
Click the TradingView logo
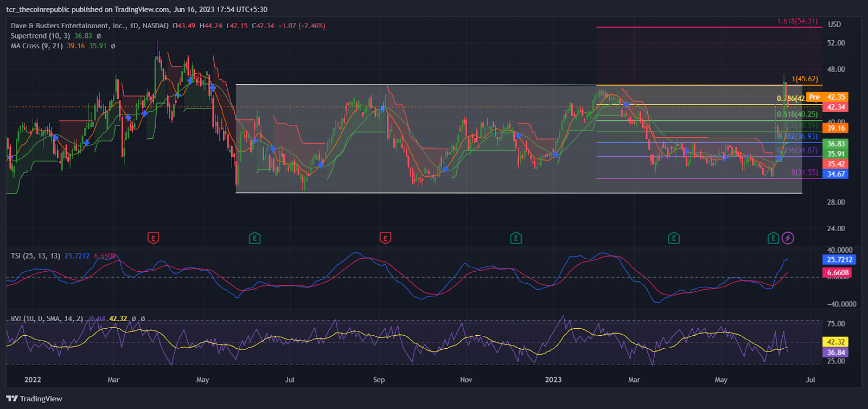[34, 399]
